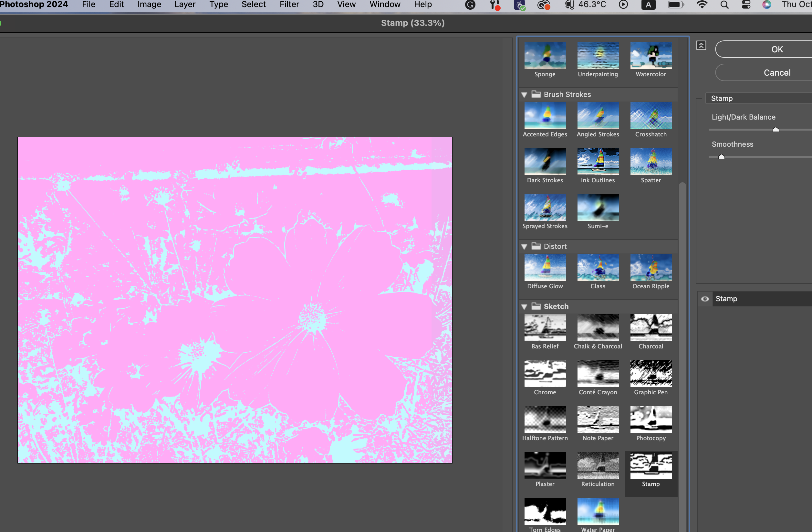
Task: Apply the Chalk & Charcoal filter
Action: [x=598, y=328]
